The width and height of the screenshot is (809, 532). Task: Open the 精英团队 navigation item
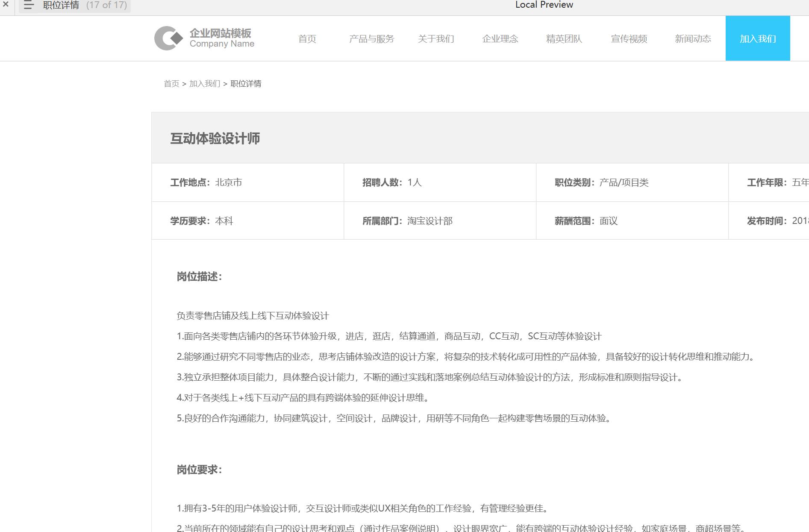(x=564, y=39)
